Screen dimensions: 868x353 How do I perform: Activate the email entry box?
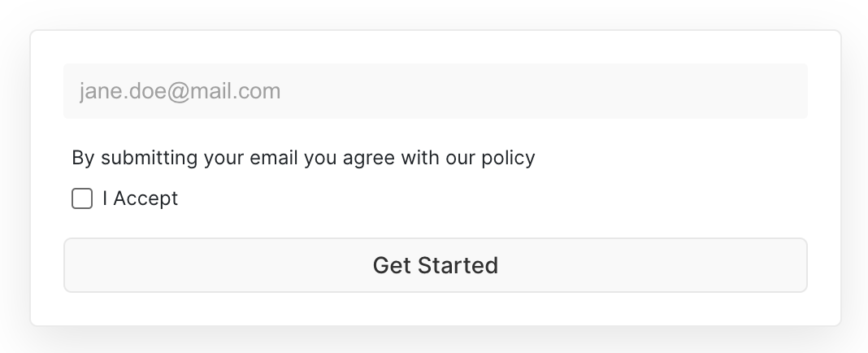pyautogui.click(x=435, y=91)
